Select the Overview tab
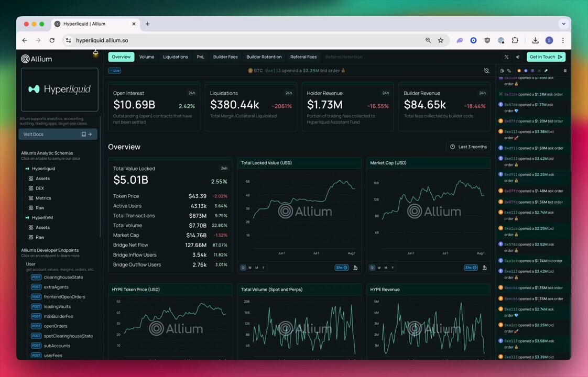Viewport: 588px width, 377px height. pyautogui.click(x=121, y=57)
